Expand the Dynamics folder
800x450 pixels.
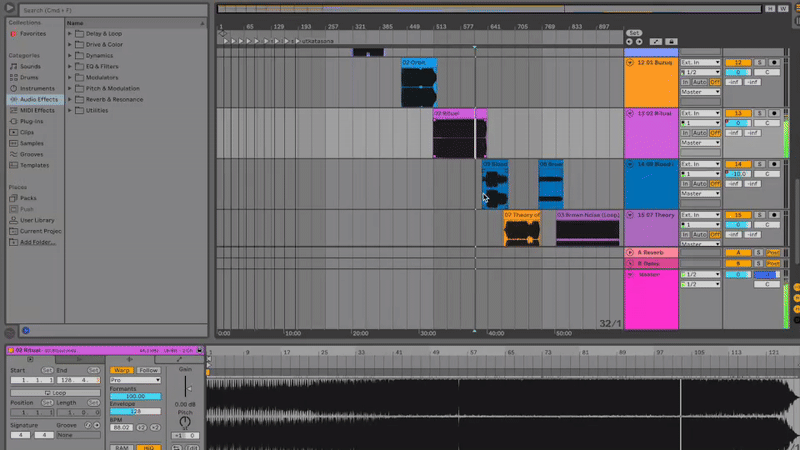point(70,56)
